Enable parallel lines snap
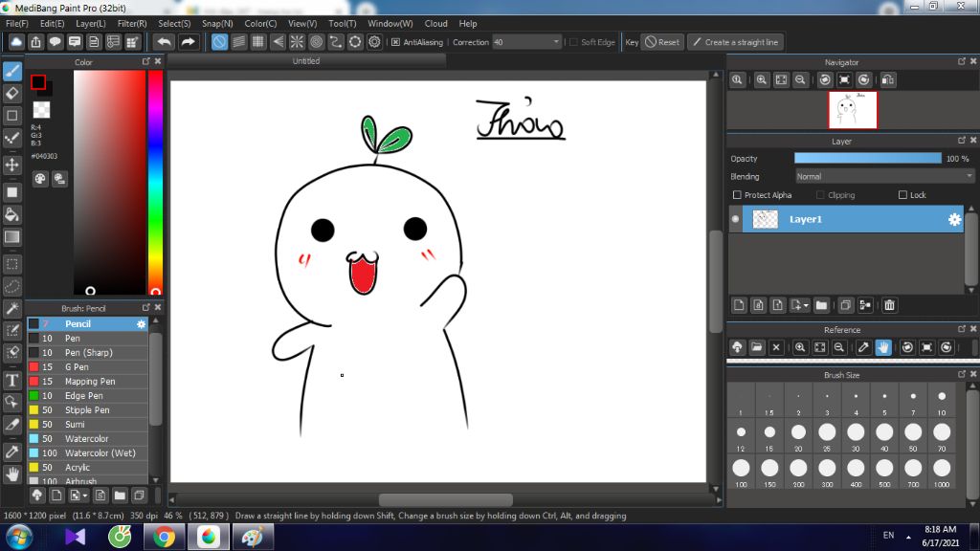Viewport: 980px width, 551px height. (238, 42)
